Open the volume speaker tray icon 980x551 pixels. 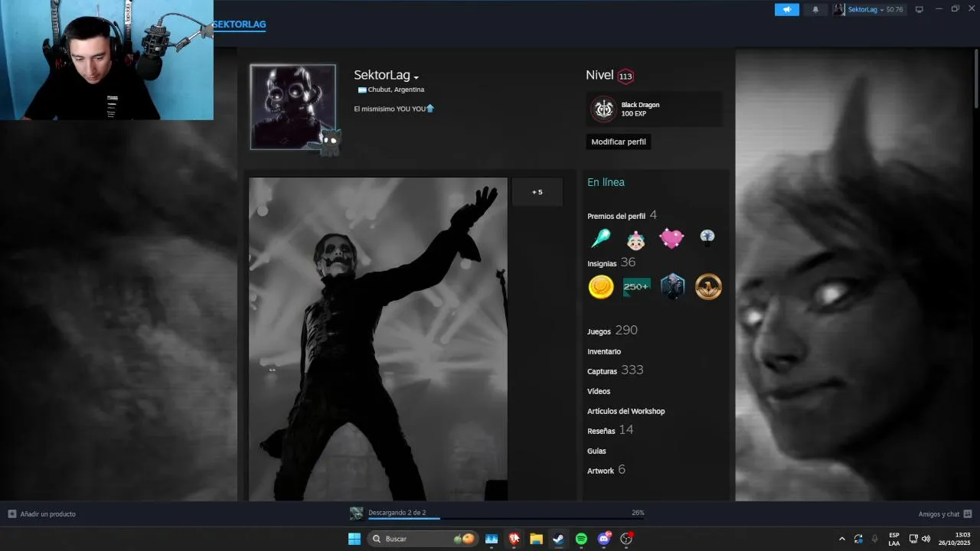(926, 539)
